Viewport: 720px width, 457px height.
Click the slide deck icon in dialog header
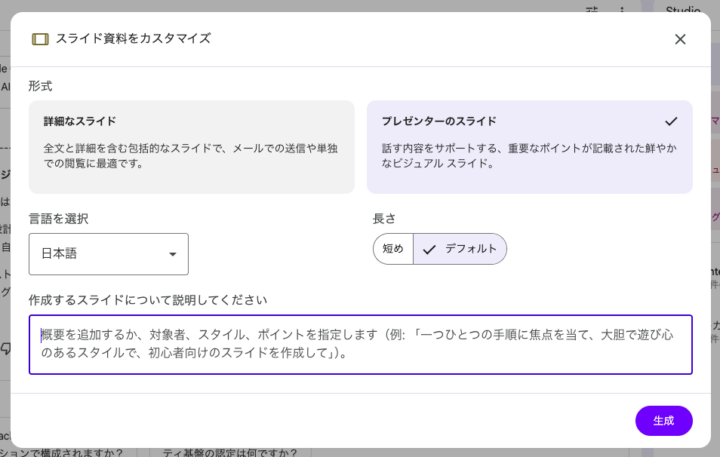40,39
